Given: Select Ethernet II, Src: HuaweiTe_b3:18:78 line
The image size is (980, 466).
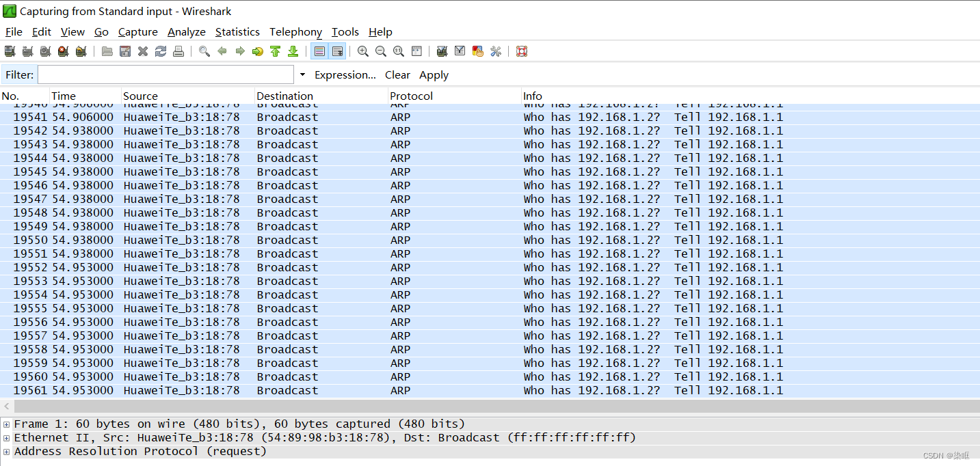Looking at the screenshot, I should pos(490,437).
